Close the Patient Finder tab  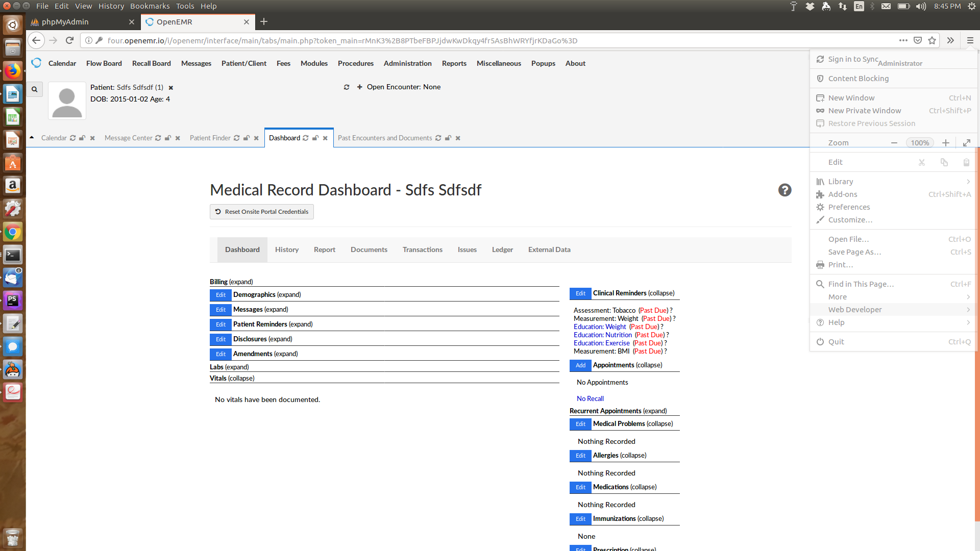(x=256, y=138)
